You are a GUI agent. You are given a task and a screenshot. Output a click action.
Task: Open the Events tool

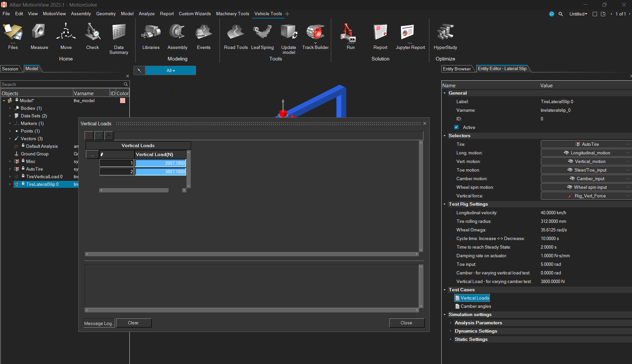tap(204, 36)
